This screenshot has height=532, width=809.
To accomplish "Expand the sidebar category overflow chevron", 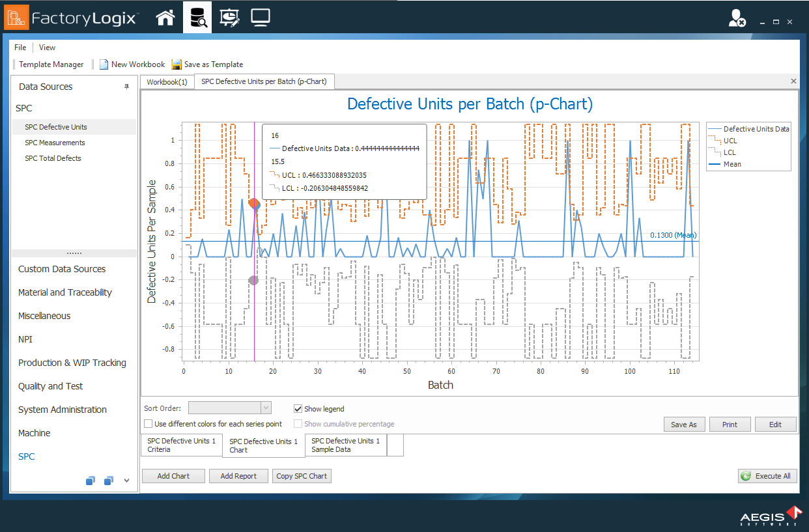I will 126,481.
